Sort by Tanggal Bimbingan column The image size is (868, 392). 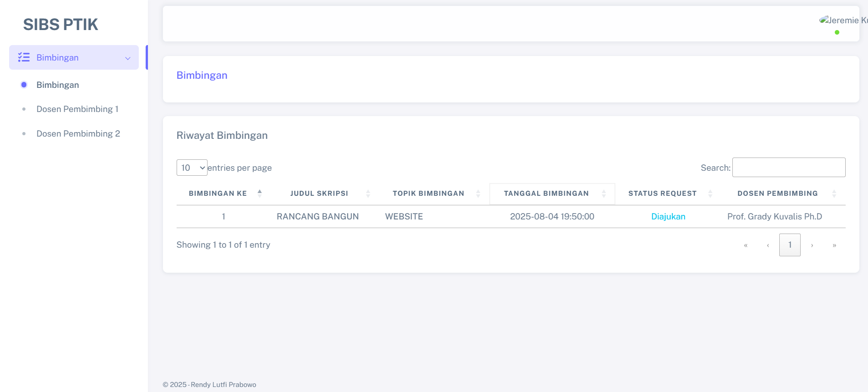[x=552, y=193]
